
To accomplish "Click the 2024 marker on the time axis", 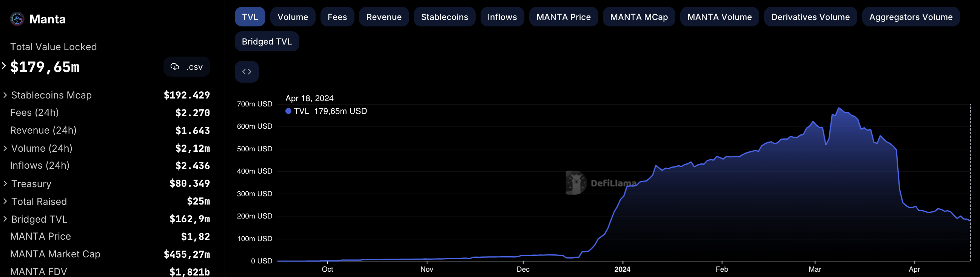I will click(x=623, y=269).
